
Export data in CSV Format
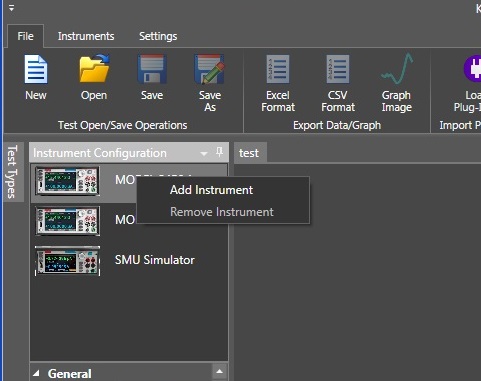[x=338, y=69]
